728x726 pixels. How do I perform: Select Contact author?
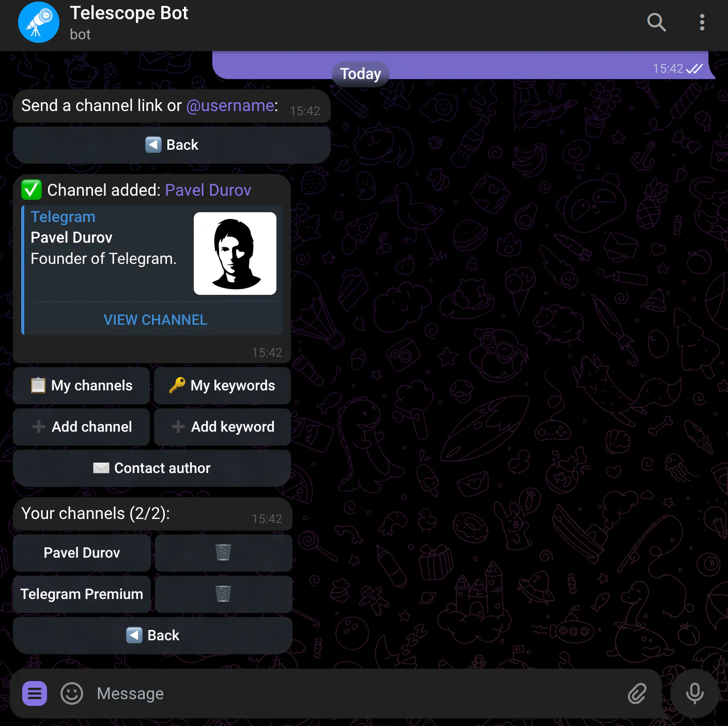(x=152, y=468)
